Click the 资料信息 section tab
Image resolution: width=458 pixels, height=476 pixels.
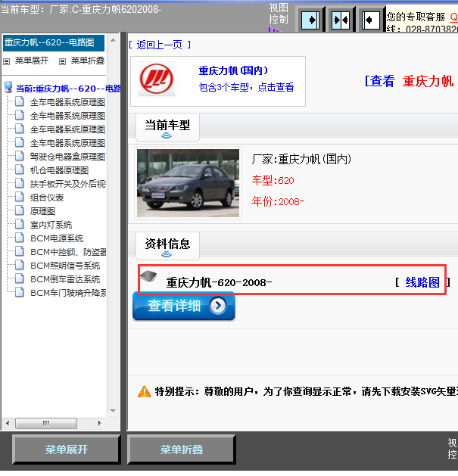(x=167, y=245)
